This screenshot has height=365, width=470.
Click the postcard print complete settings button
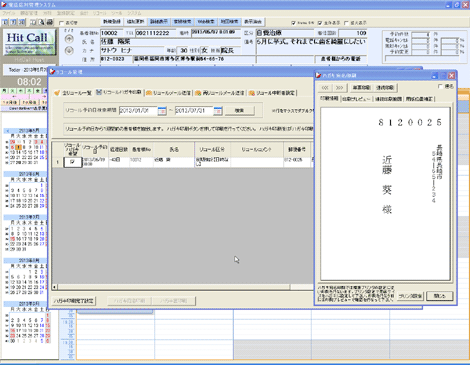point(74,301)
